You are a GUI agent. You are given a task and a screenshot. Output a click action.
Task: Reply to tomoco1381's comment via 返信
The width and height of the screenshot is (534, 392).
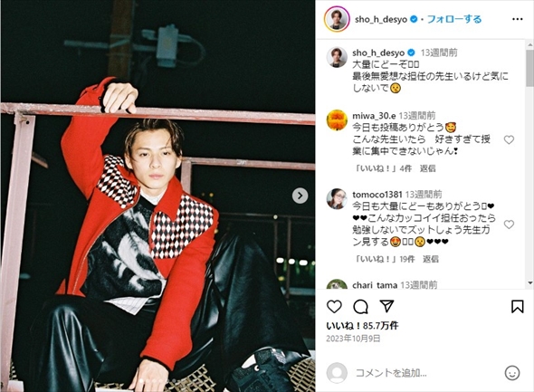pyautogui.click(x=431, y=259)
